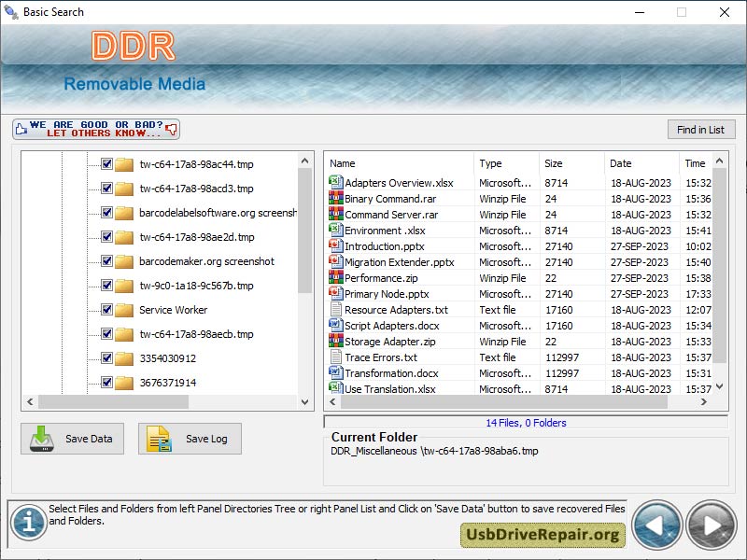Sort file list by Size column
Screen dimensions: 747x560
[x=571, y=163]
